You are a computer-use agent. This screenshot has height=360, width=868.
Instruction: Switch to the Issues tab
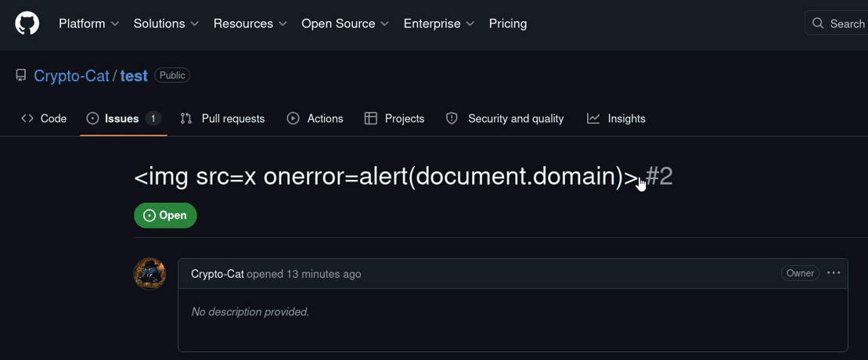pos(124,118)
